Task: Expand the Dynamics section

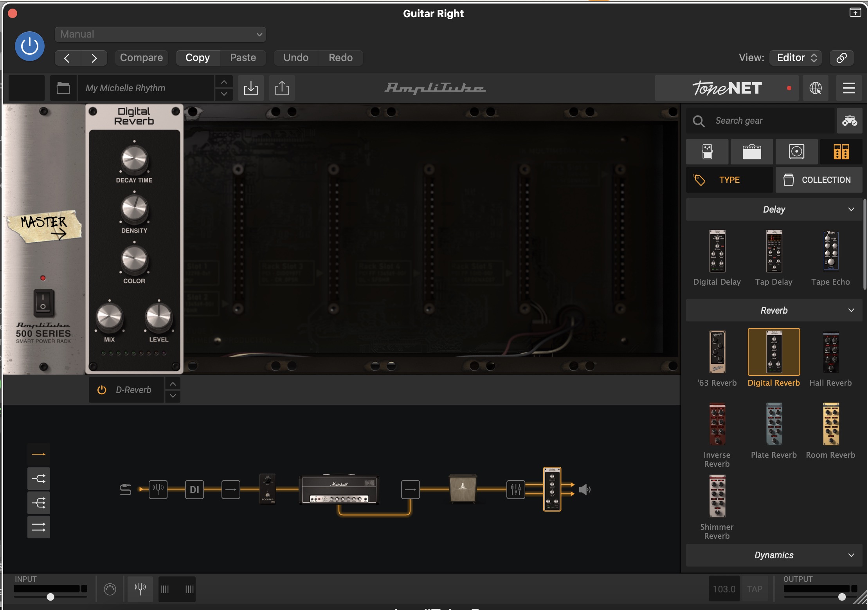Action: point(774,555)
